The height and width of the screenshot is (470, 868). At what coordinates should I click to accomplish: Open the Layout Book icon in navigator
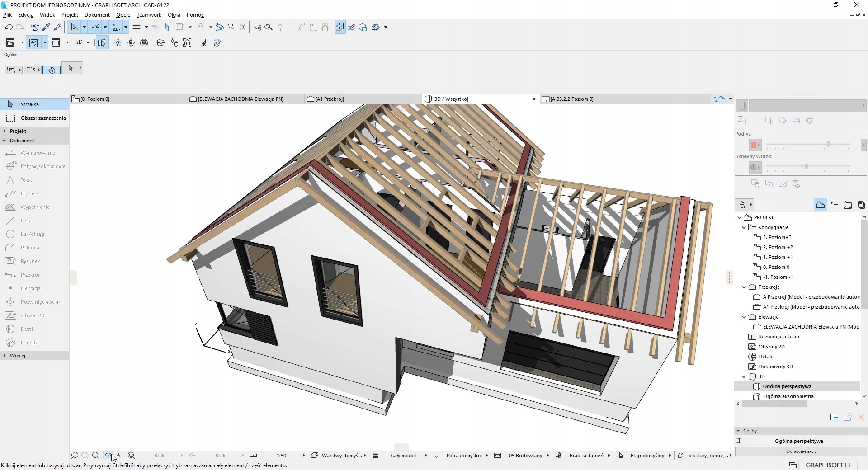[x=848, y=205]
